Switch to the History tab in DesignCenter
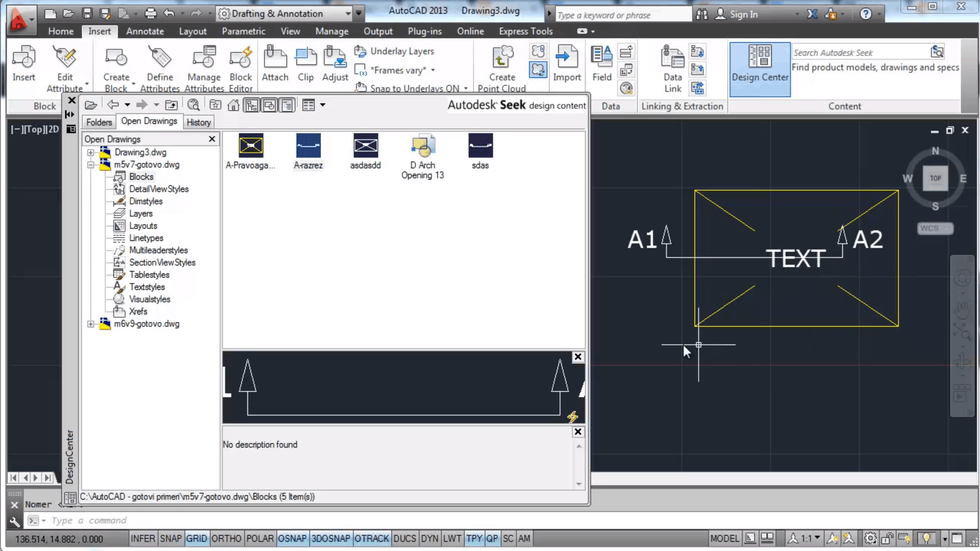 click(199, 122)
